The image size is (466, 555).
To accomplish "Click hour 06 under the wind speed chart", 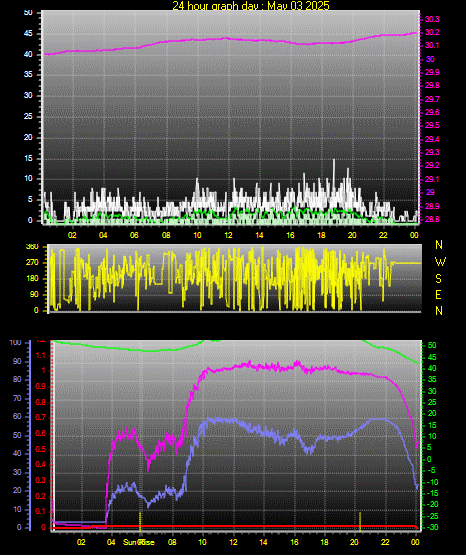I will click(x=134, y=235).
